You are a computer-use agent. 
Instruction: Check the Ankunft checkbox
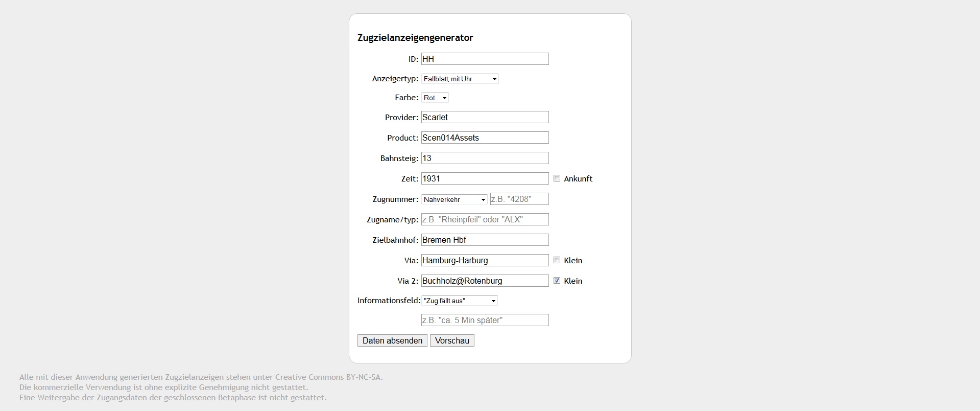point(557,178)
